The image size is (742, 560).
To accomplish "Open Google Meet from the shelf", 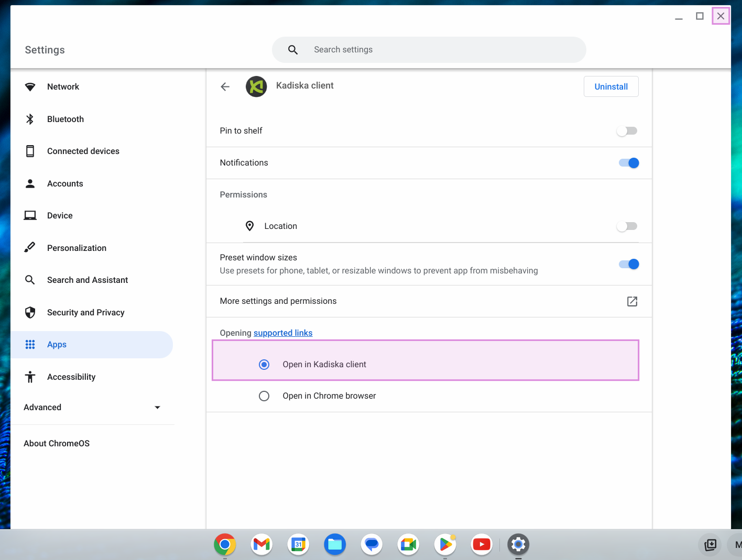I will [408, 545].
